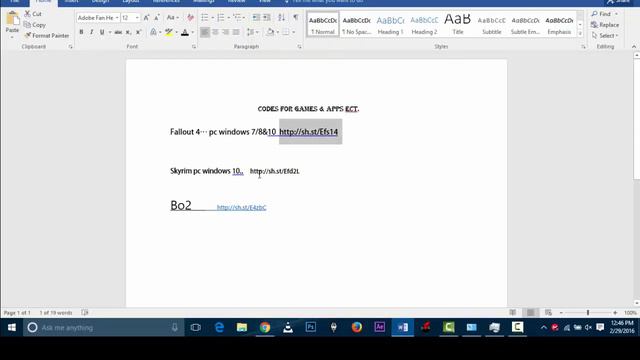Toggle Center paragraph alignment
Screen dimensions: 640x360
[x=216, y=32]
